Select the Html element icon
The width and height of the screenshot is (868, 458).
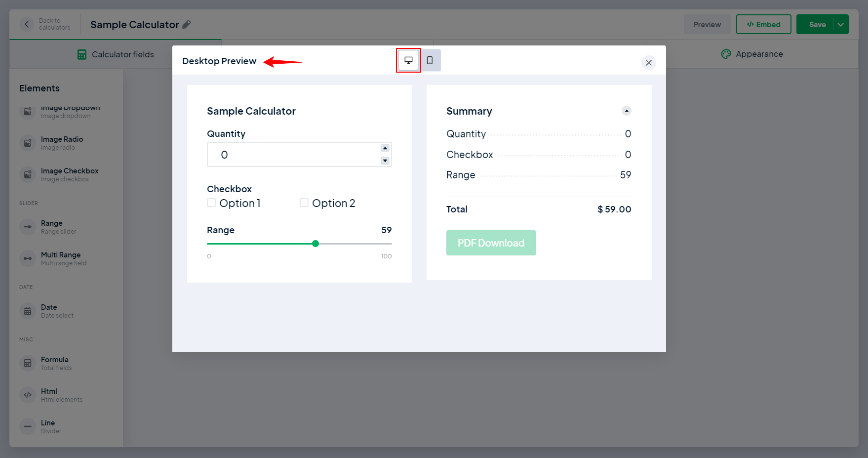(x=28, y=395)
